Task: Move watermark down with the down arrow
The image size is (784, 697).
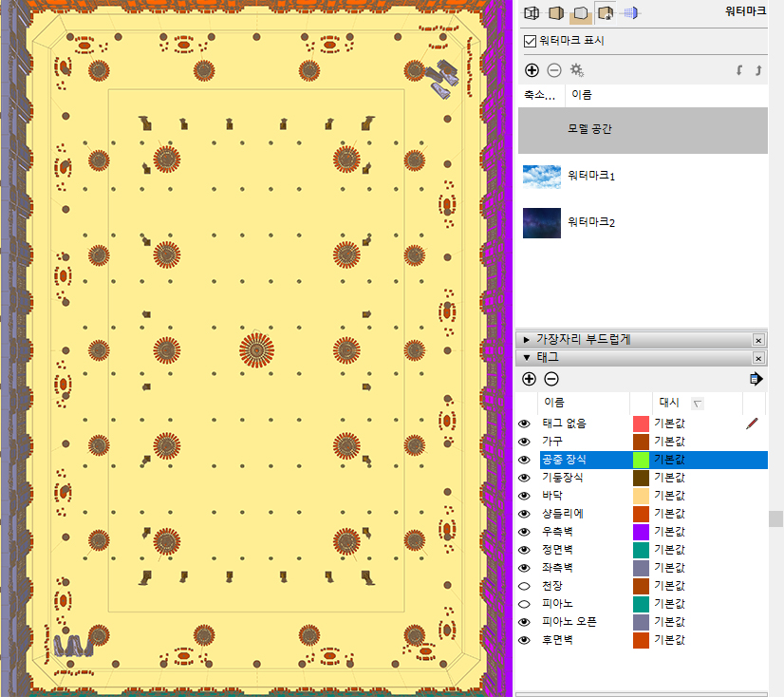Action: (x=756, y=70)
